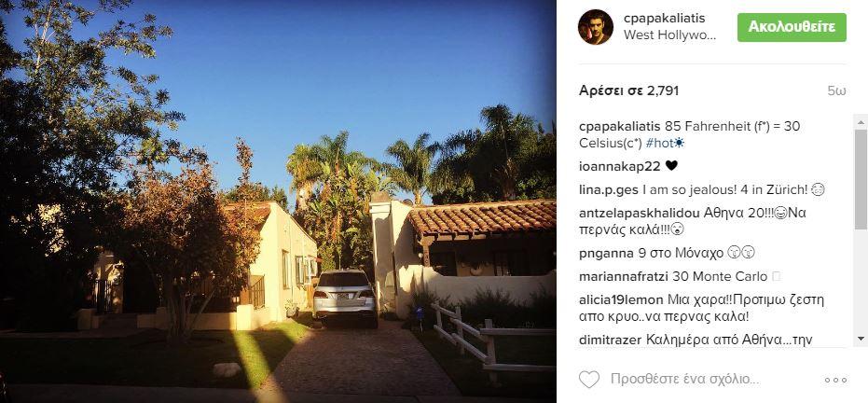Open dimitrazer commenter profile
The width and height of the screenshot is (868, 403).
pos(612,340)
